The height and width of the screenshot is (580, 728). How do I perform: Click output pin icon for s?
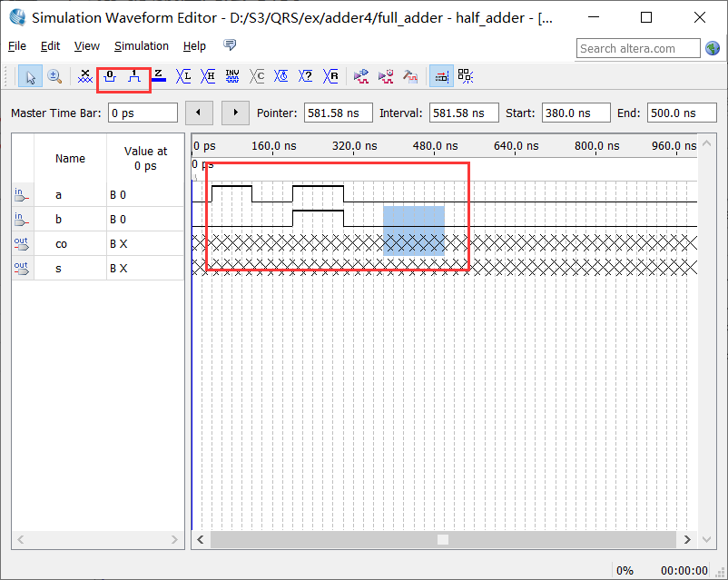22,269
